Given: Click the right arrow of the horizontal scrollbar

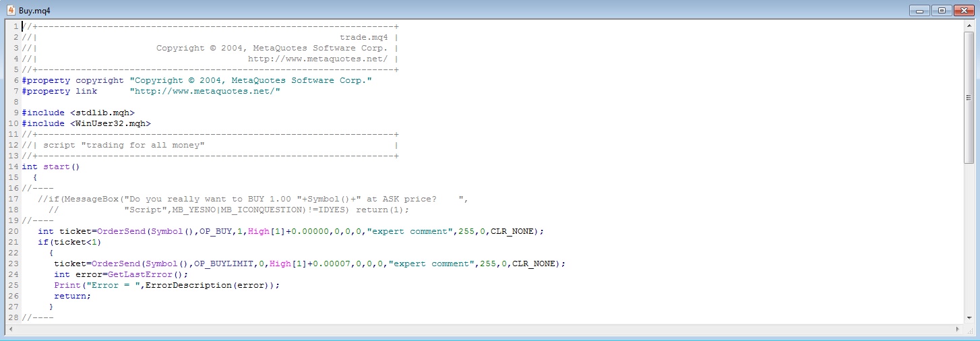Looking at the screenshot, I should [x=958, y=329].
